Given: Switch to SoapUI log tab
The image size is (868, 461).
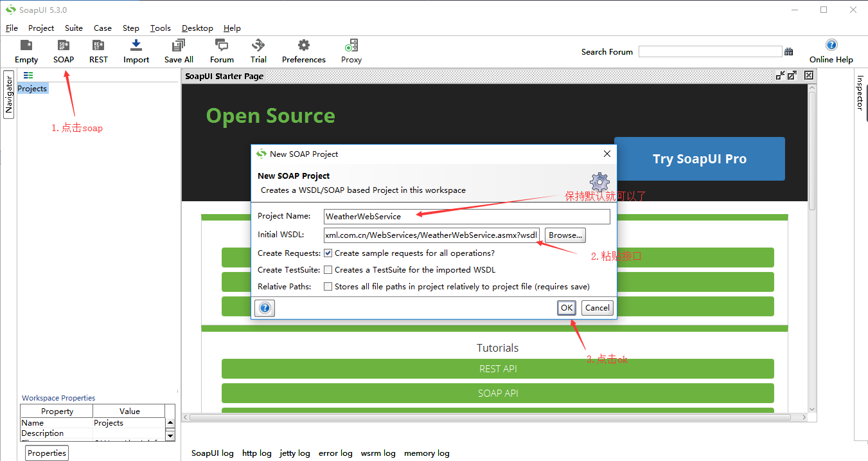Looking at the screenshot, I should pyautogui.click(x=213, y=453).
